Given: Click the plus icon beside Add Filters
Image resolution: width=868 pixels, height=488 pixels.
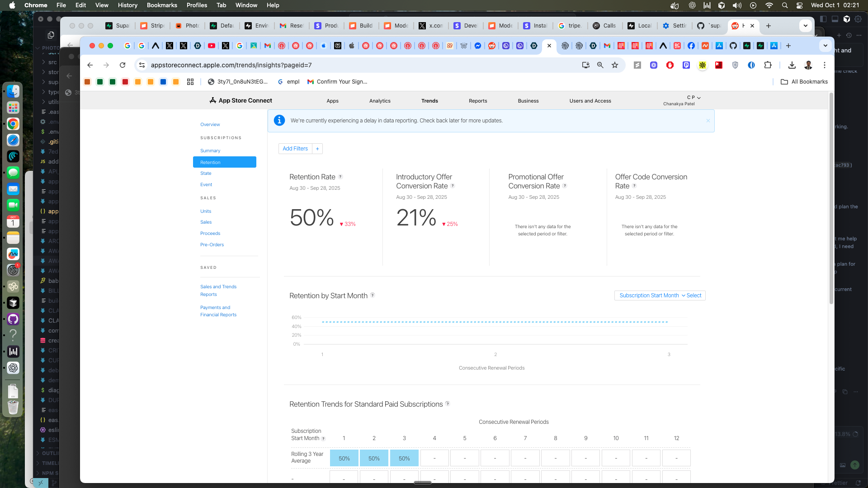Looking at the screenshot, I should coord(317,149).
